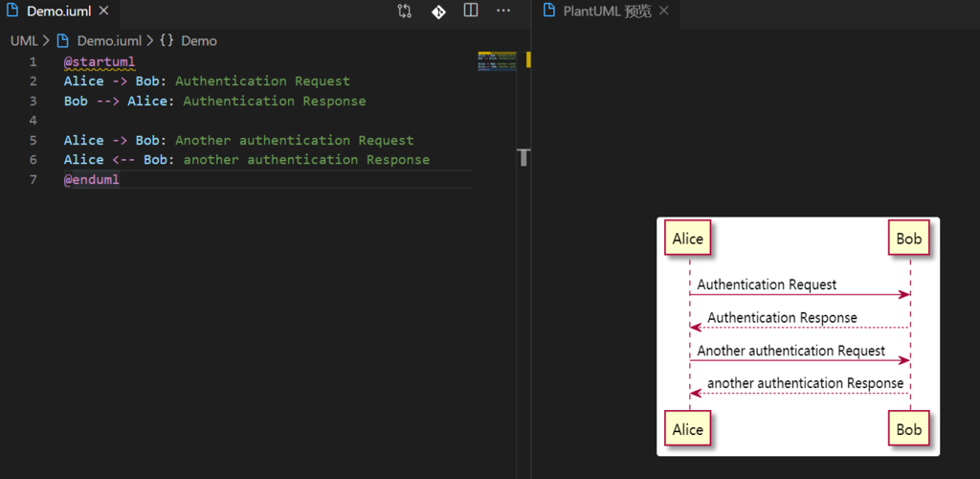This screenshot has width=980, height=479.
Task: Click the bottom Alice participant box in diagram
Action: pos(687,429)
